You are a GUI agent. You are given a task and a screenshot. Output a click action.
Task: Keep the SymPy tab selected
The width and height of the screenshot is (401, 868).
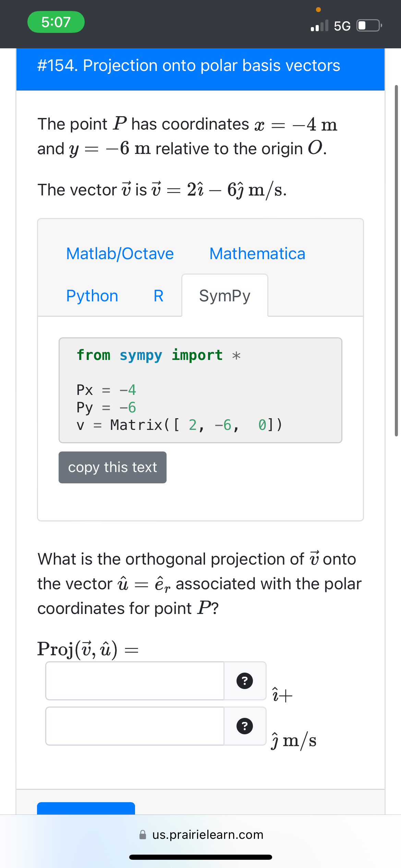(224, 296)
